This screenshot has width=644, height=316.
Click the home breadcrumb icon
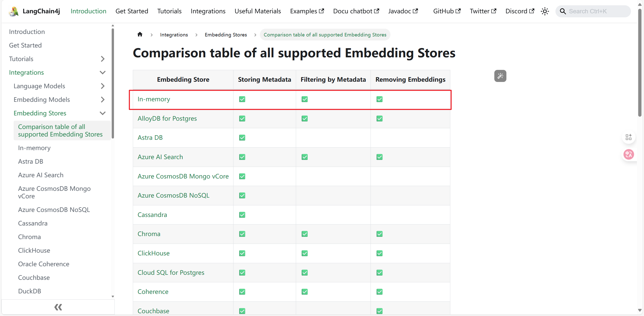140,34
